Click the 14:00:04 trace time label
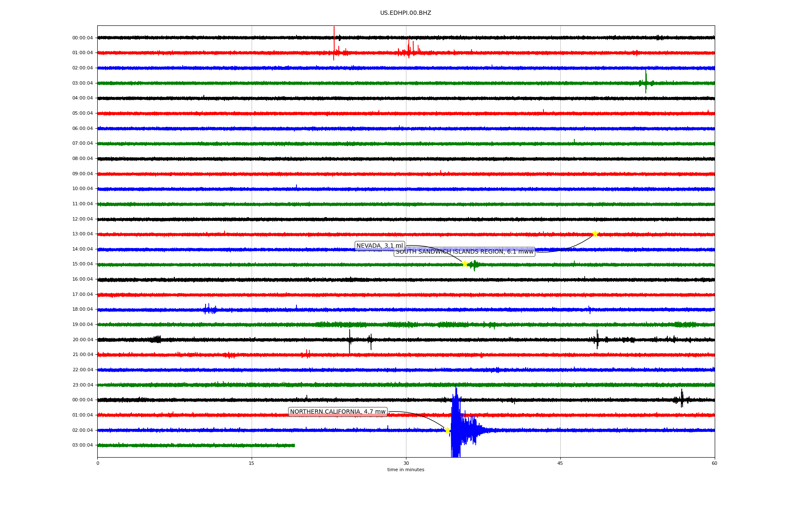 pos(82,249)
